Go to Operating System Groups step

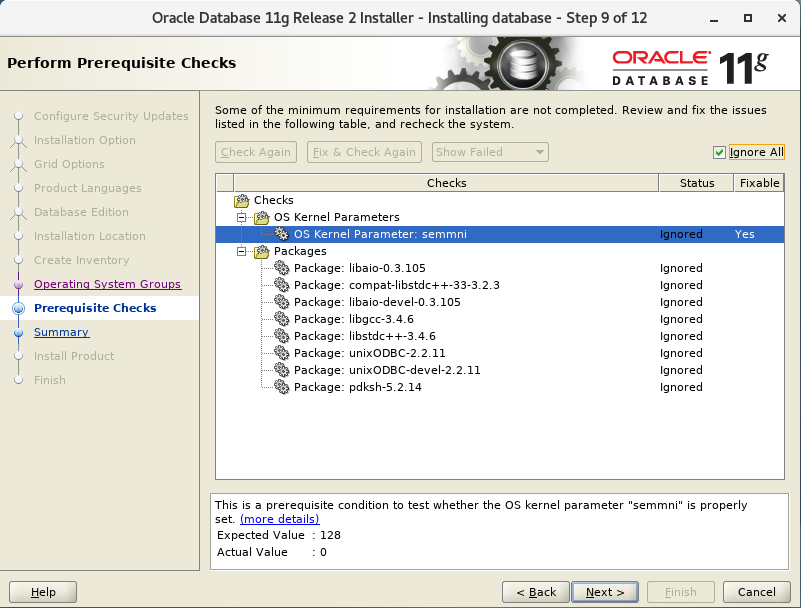[x=107, y=284]
